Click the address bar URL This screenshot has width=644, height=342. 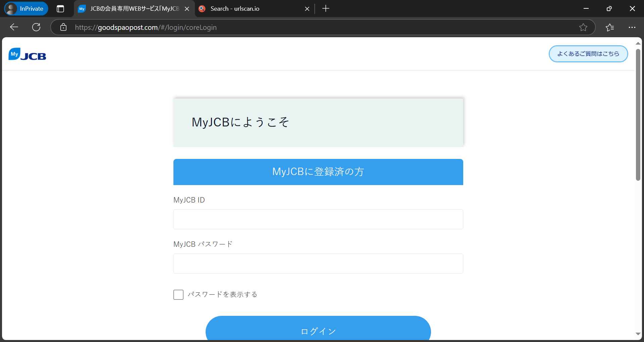(146, 27)
